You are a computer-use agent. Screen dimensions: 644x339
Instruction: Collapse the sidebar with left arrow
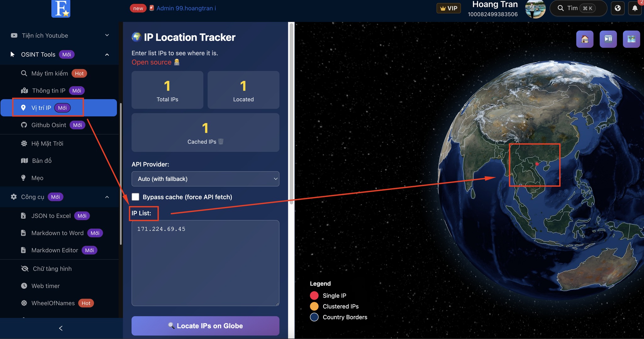pos(61,328)
